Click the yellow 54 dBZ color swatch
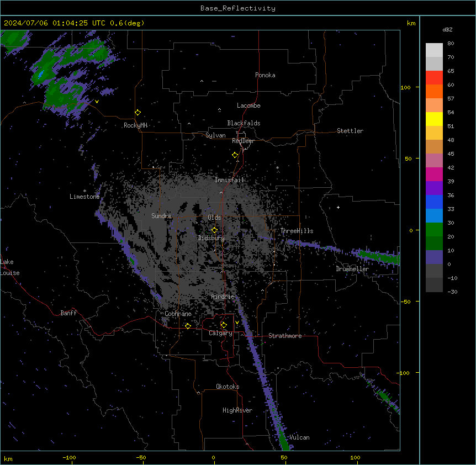The height and width of the screenshot is (465, 476). pyautogui.click(x=434, y=119)
